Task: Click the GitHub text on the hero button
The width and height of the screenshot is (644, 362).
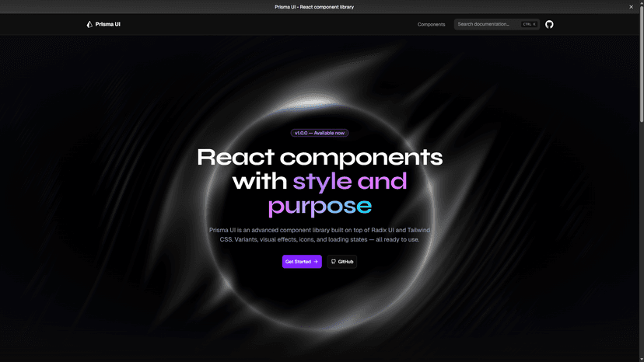Action: (346, 262)
